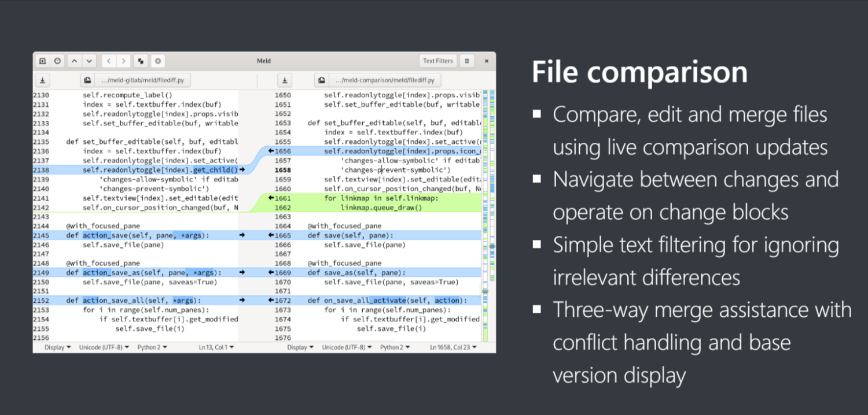Push line 2145 action_save change right

tap(242, 235)
